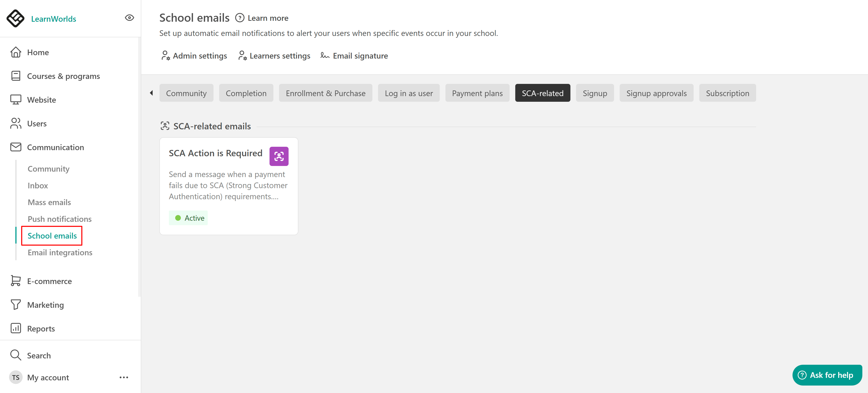Open the My account three-dots menu

click(x=124, y=377)
